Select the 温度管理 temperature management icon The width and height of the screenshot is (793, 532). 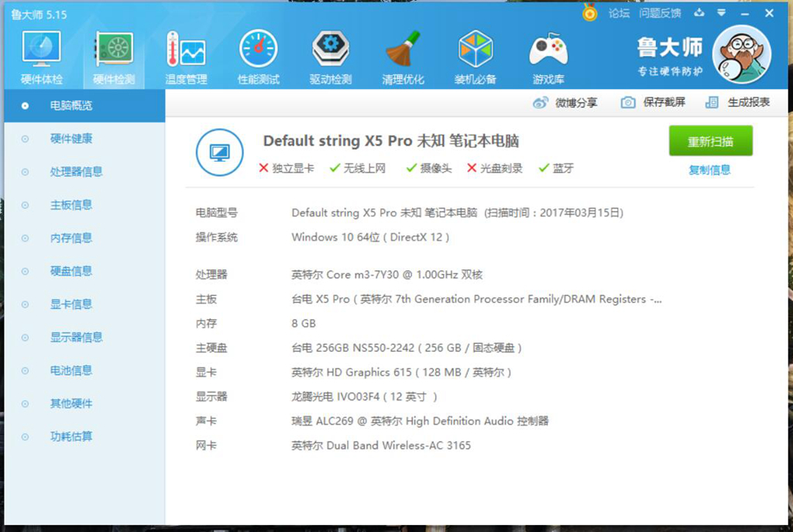[x=186, y=54]
